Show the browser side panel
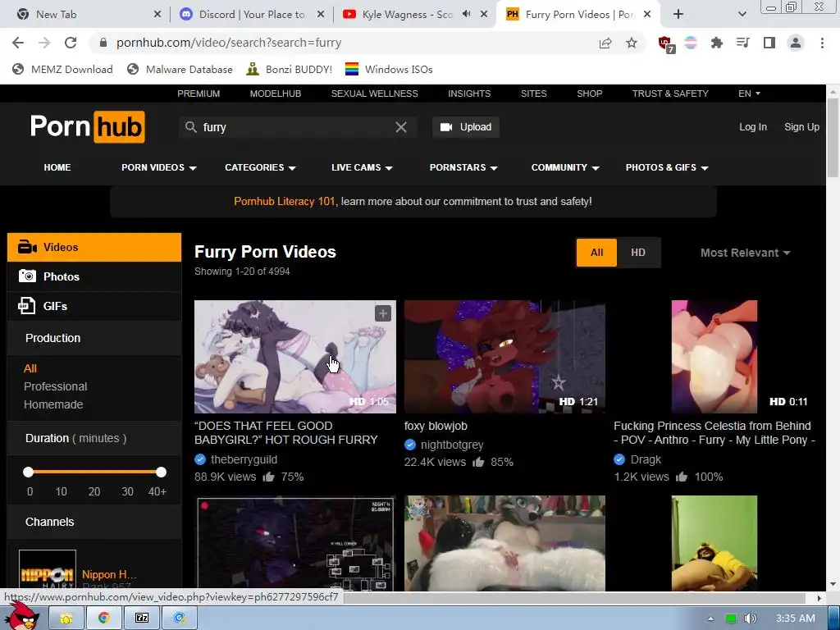This screenshot has width=840, height=630. (x=769, y=43)
